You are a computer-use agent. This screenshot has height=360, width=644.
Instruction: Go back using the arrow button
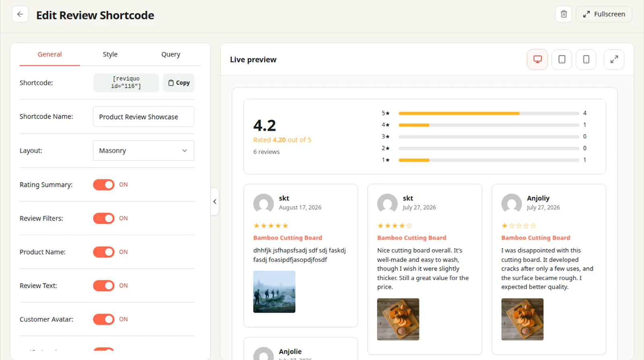20,14
